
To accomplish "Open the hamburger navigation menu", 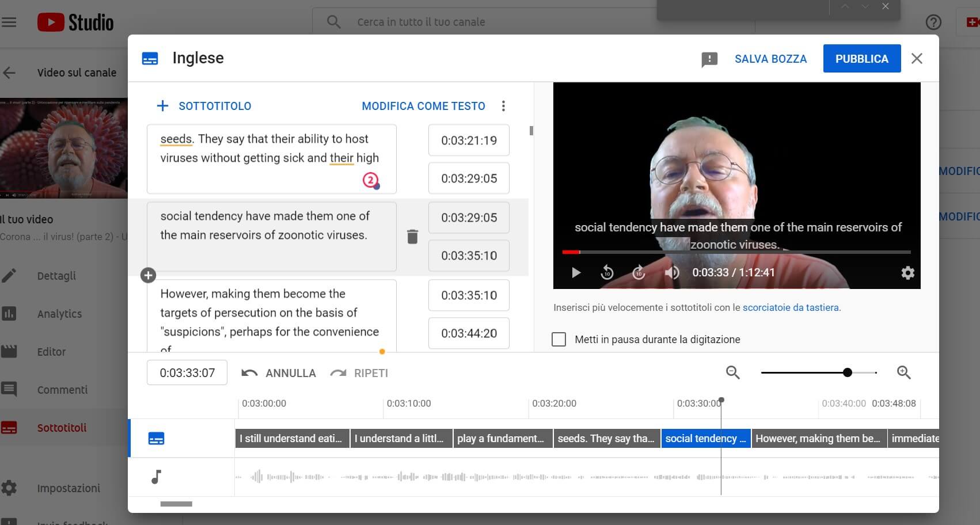I will click(x=9, y=22).
